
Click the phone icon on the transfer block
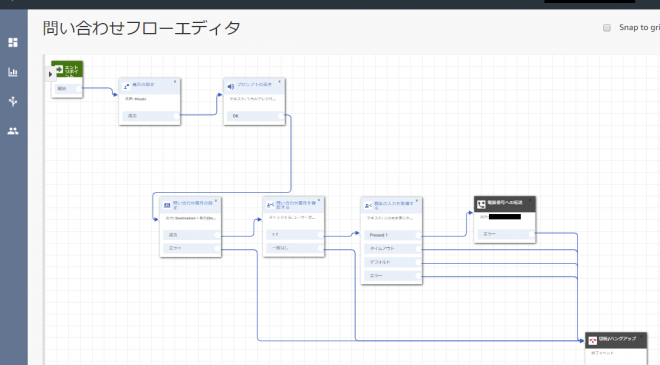(x=481, y=205)
